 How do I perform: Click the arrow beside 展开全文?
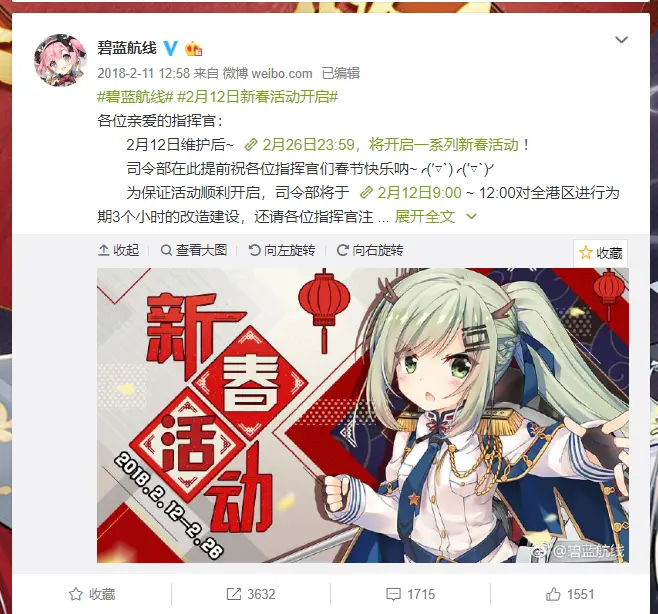pyautogui.click(x=471, y=217)
